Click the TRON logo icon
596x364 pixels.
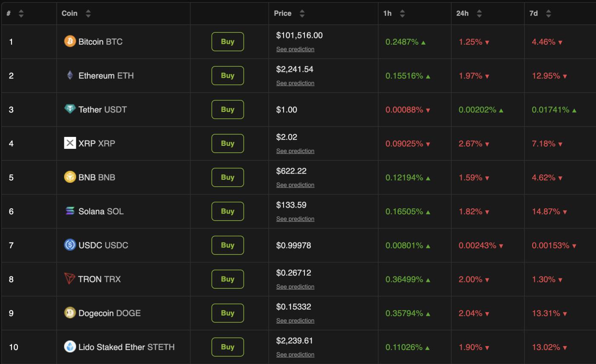(x=70, y=279)
